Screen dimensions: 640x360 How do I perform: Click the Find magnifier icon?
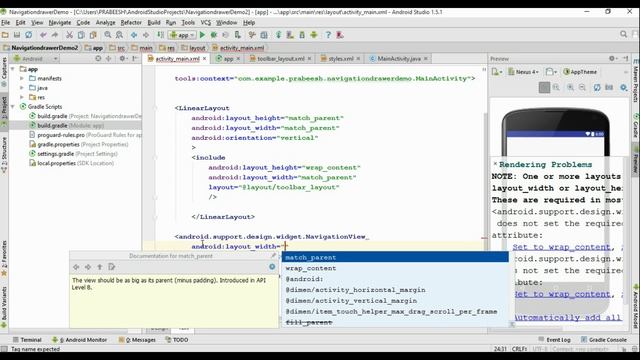tap(108, 35)
